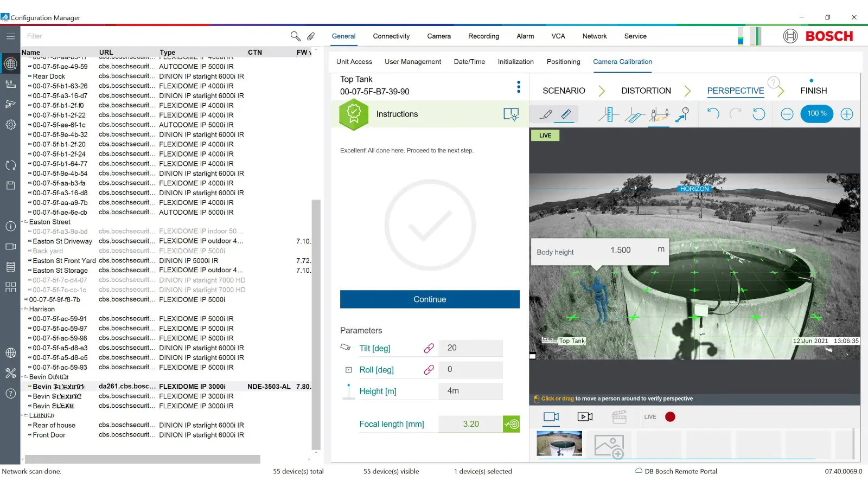868x488 pixels.
Task: Click the green focal length auto-detect button
Action: point(511,424)
